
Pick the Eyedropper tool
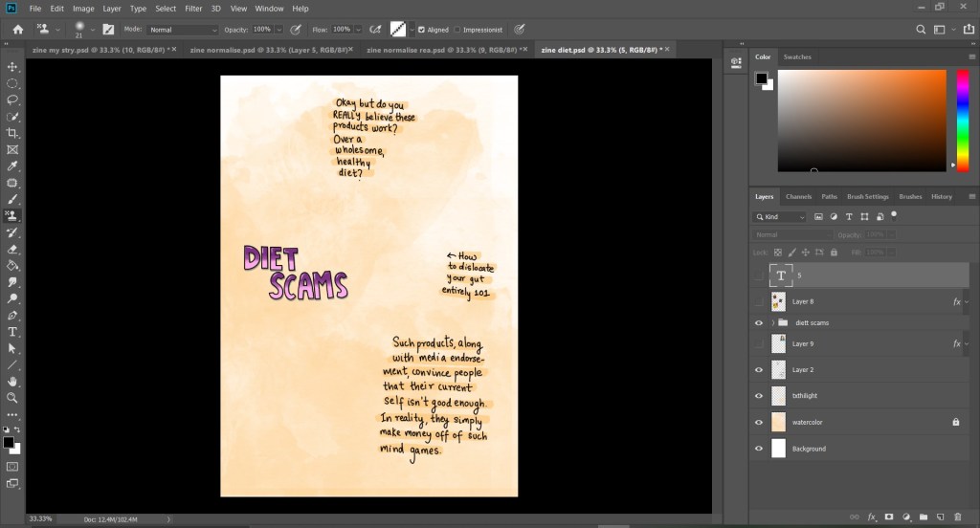pyautogui.click(x=12, y=165)
